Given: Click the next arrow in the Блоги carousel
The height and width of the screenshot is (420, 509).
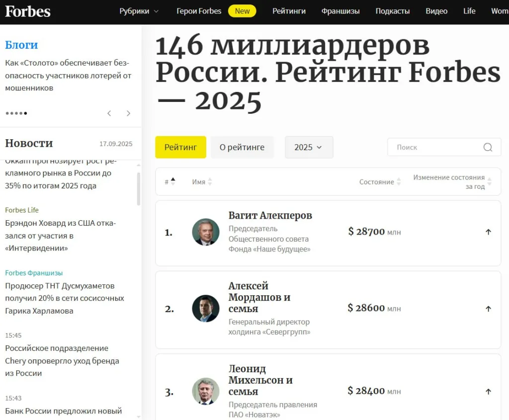Looking at the screenshot, I should (x=128, y=113).
